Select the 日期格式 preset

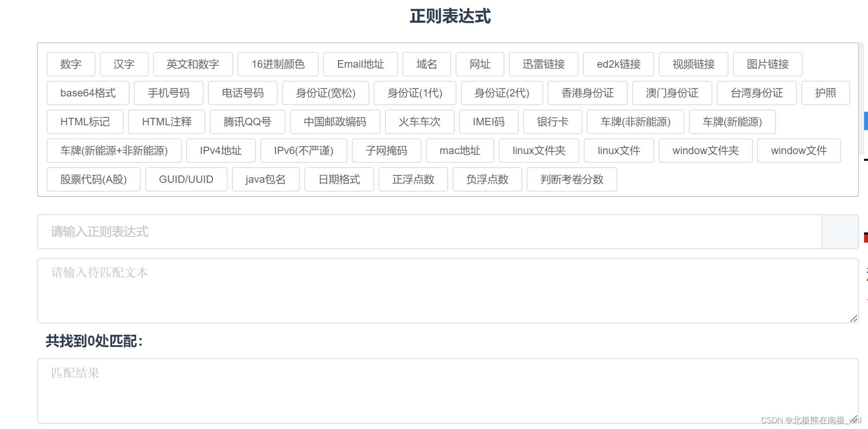click(339, 179)
